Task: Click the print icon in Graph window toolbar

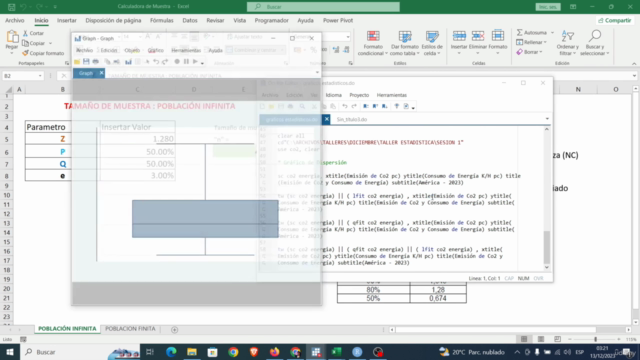Action: point(96,62)
